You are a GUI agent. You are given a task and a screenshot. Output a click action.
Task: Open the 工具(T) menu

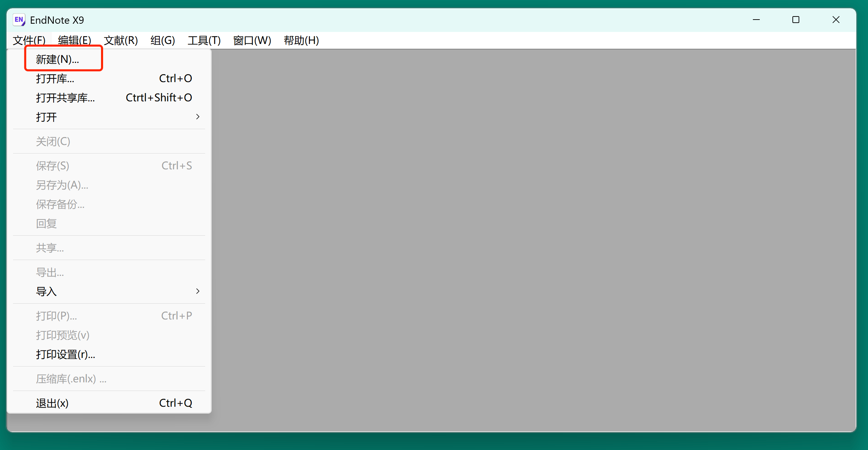[204, 40]
